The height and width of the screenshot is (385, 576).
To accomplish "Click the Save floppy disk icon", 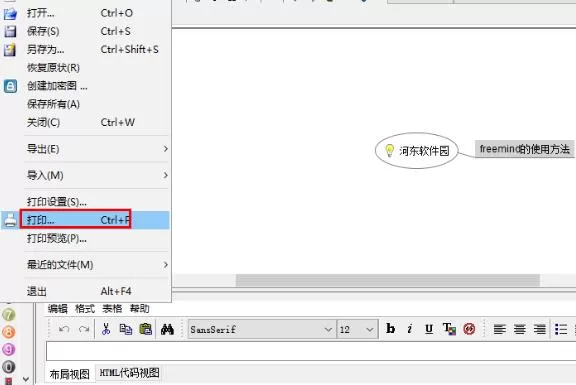I will click(10, 32).
